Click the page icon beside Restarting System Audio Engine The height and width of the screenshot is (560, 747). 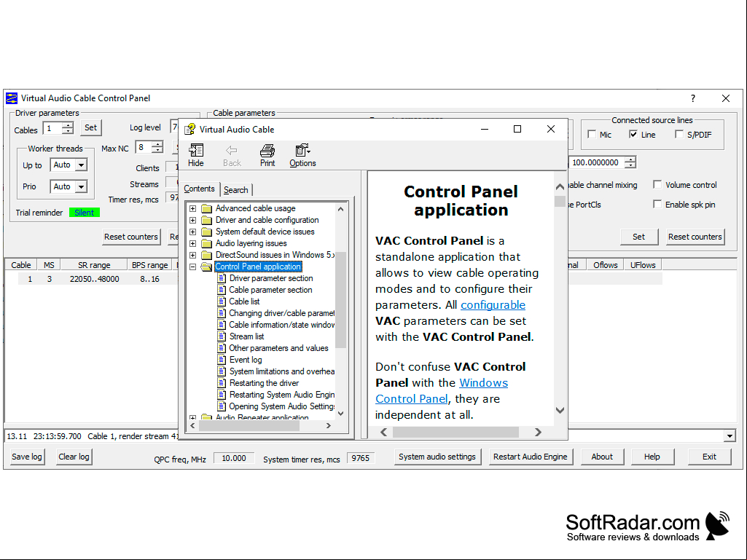(222, 395)
